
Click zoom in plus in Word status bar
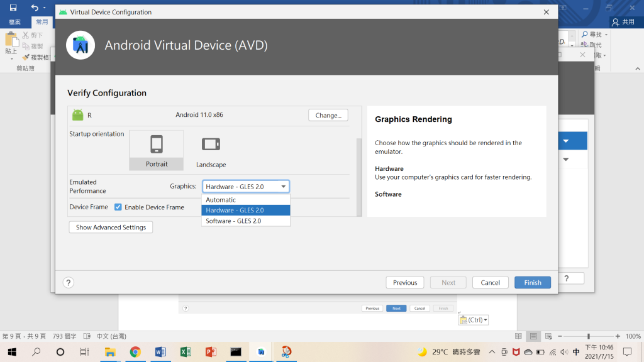pos(618,336)
